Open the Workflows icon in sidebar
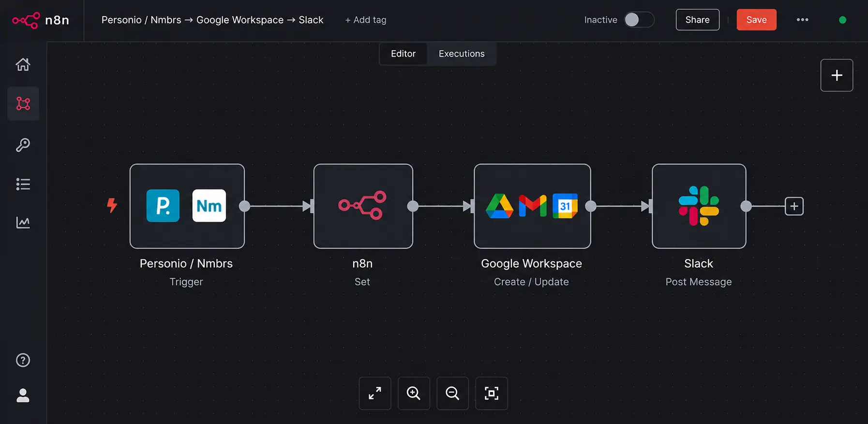 (x=23, y=104)
